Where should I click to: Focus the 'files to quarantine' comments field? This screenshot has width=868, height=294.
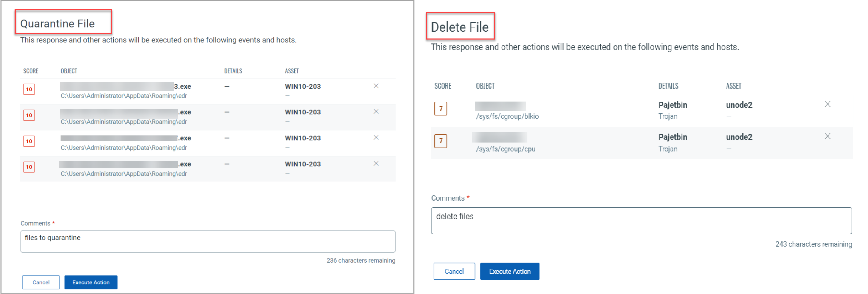click(x=208, y=241)
